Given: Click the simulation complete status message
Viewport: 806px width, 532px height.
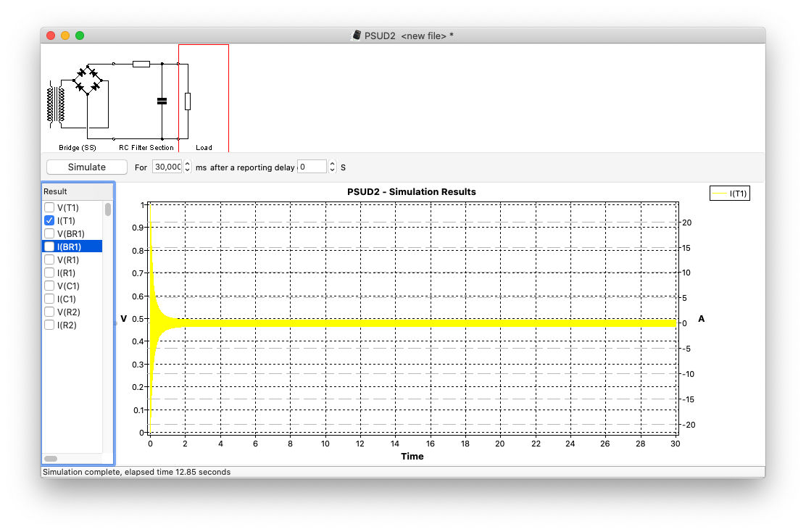Looking at the screenshot, I should (x=137, y=472).
